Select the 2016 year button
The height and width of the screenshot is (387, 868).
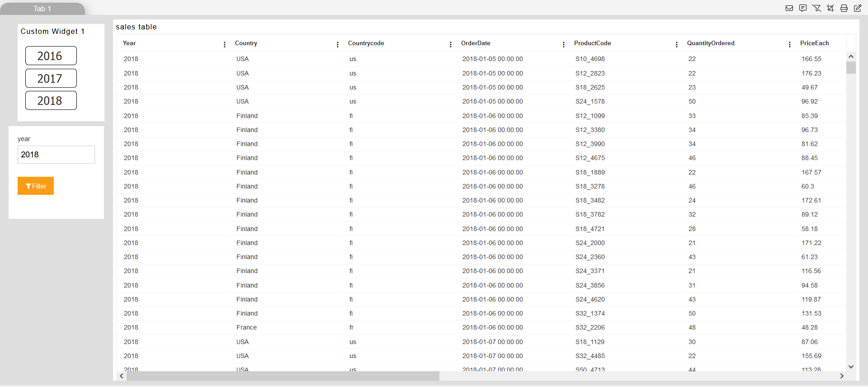pos(51,56)
